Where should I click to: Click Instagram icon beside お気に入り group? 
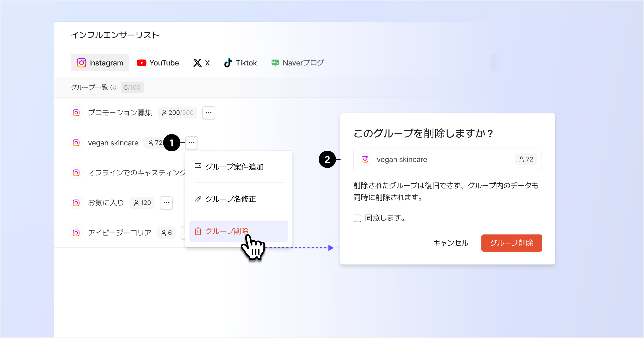tap(76, 203)
